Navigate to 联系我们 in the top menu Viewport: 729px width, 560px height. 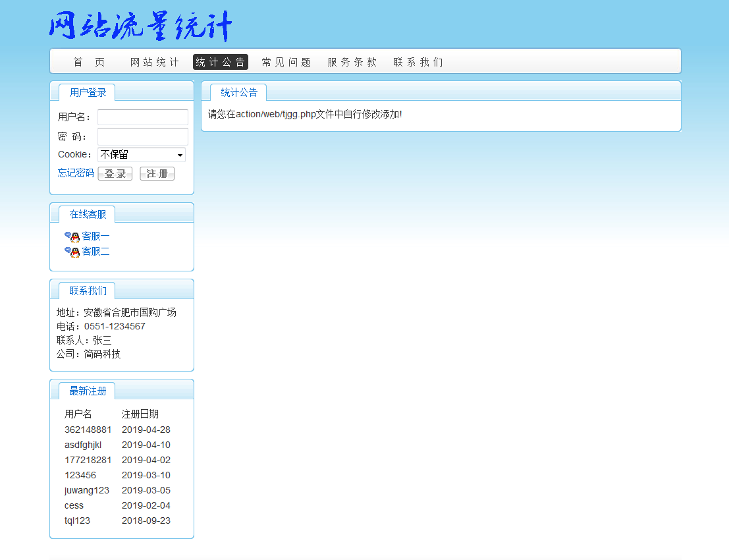point(418,62)
